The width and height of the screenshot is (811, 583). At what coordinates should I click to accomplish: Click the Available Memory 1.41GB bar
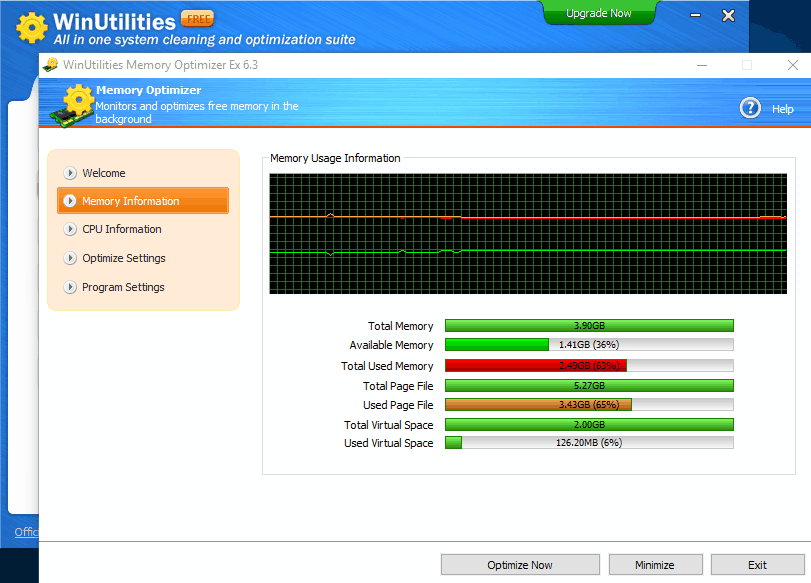[x=589, y=345]
